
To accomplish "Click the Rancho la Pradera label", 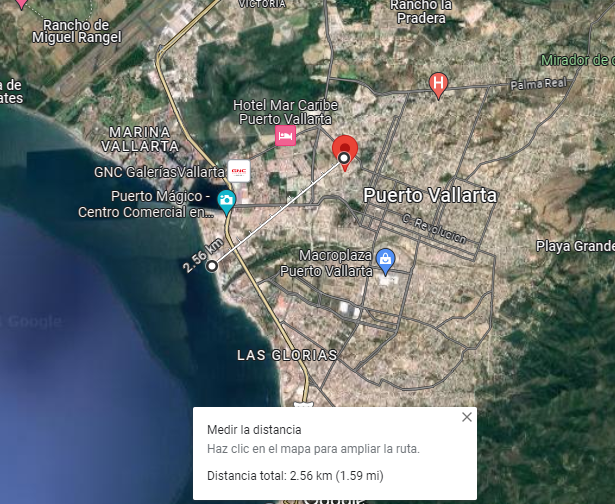I will (x=421, y=12).
